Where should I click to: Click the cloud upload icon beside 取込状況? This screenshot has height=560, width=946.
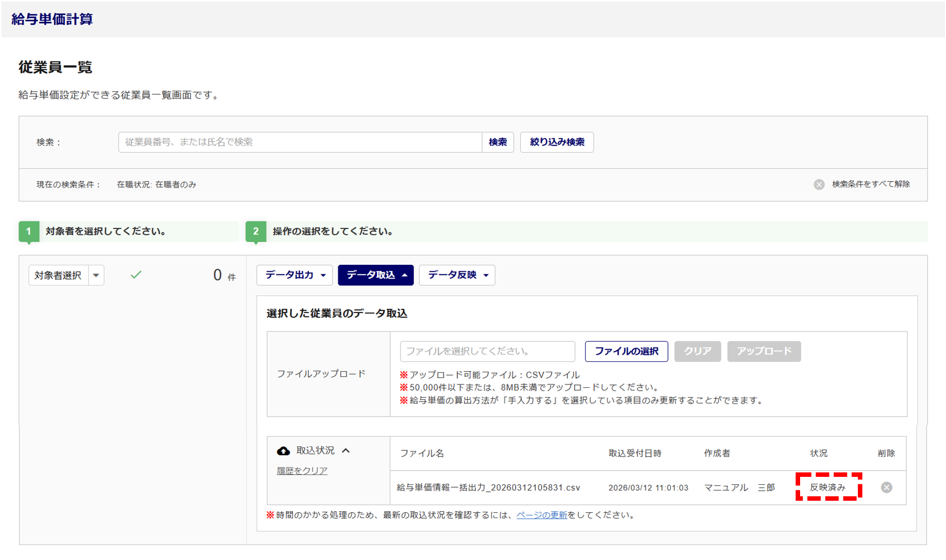coord(283,451)
